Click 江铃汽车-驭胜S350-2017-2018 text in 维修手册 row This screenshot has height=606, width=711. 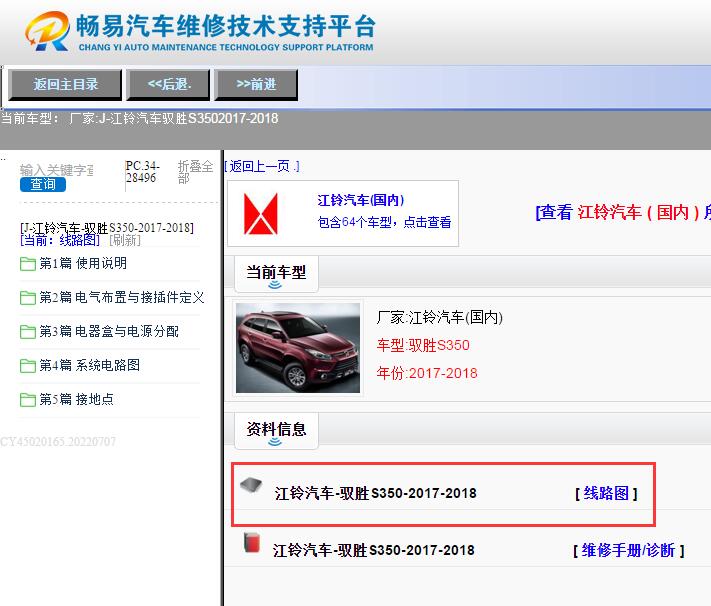(x=374, y=551)
